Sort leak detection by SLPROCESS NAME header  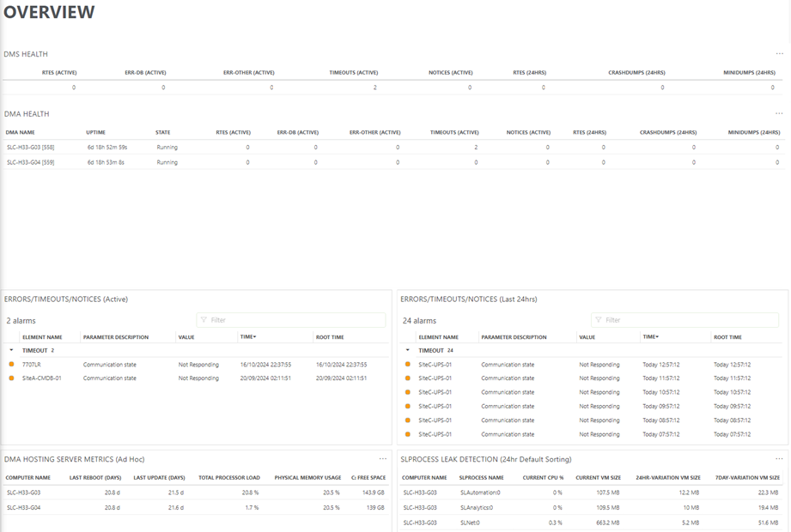481,478
